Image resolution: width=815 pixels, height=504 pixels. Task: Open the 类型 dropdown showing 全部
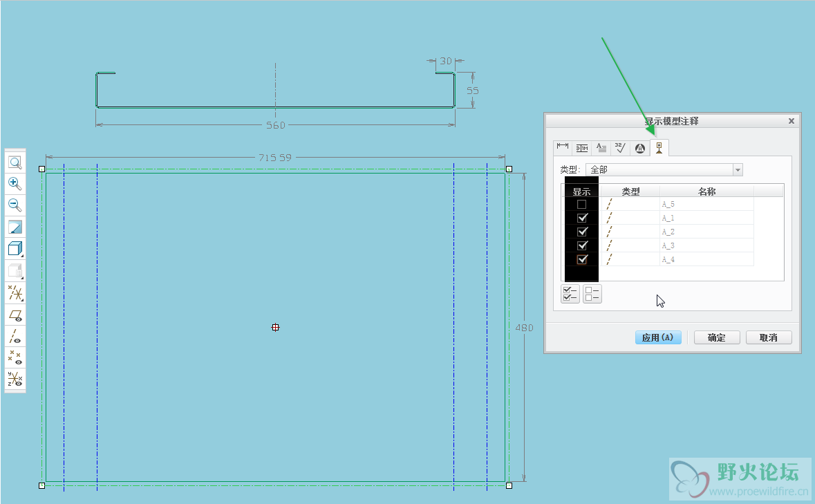[664, 169]
